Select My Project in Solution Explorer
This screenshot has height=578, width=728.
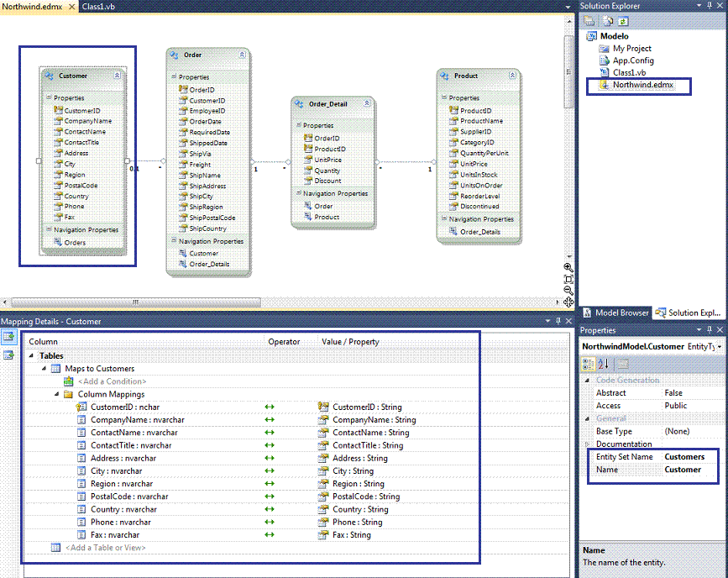point(631,49)
